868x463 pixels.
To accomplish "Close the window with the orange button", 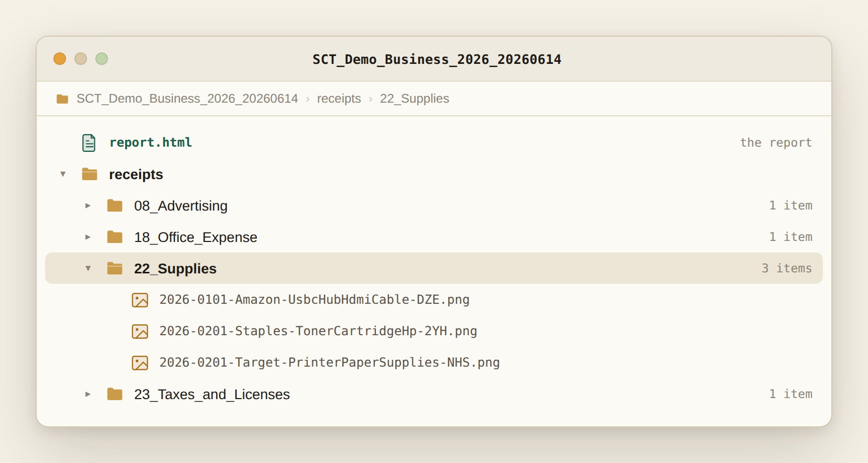I will tap(60, 59).
